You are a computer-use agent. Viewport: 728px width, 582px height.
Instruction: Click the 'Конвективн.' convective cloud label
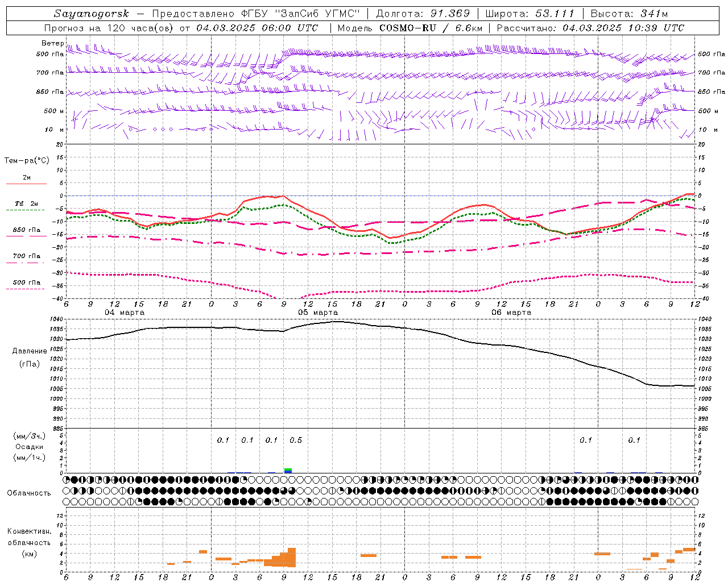tap(29, 531)
